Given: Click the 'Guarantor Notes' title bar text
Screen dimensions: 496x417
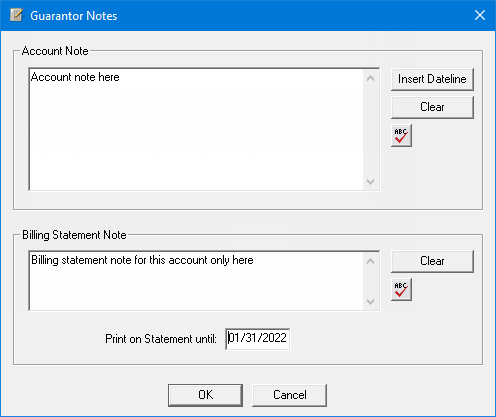Looking at the screenshot, I should click(74, 16).
